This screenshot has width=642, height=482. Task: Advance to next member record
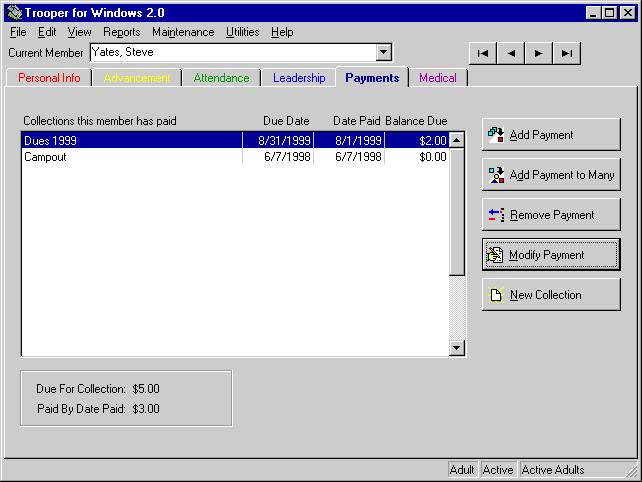tap(539, 53)
